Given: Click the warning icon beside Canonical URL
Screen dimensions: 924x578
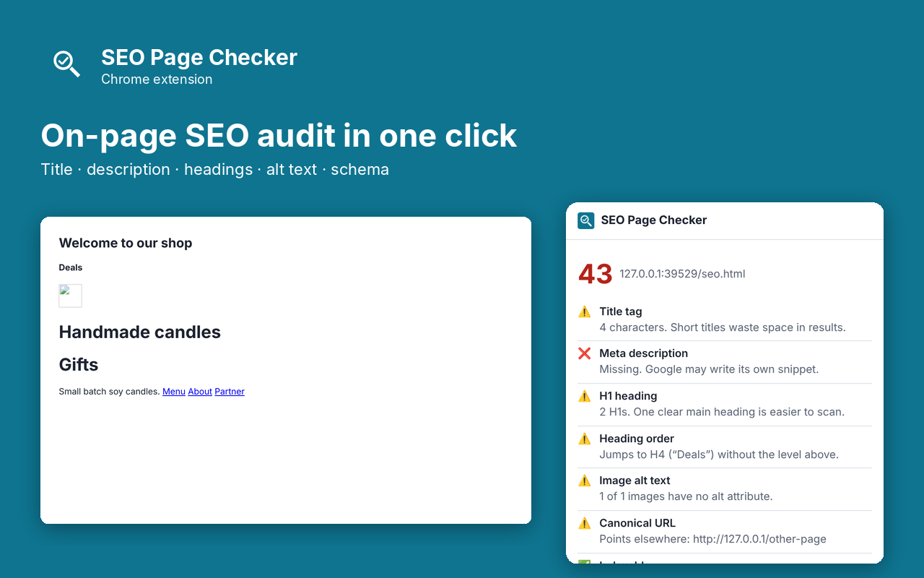Looking at the screenshot, I should (585, 523).
